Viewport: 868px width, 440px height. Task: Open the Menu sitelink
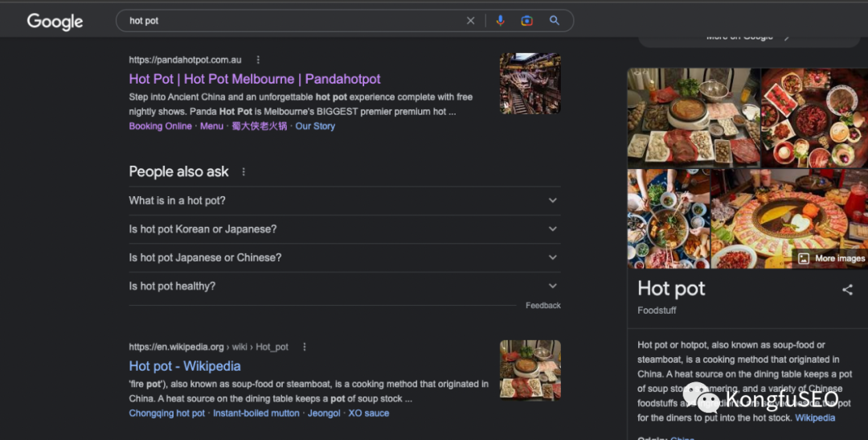(211, 125)
